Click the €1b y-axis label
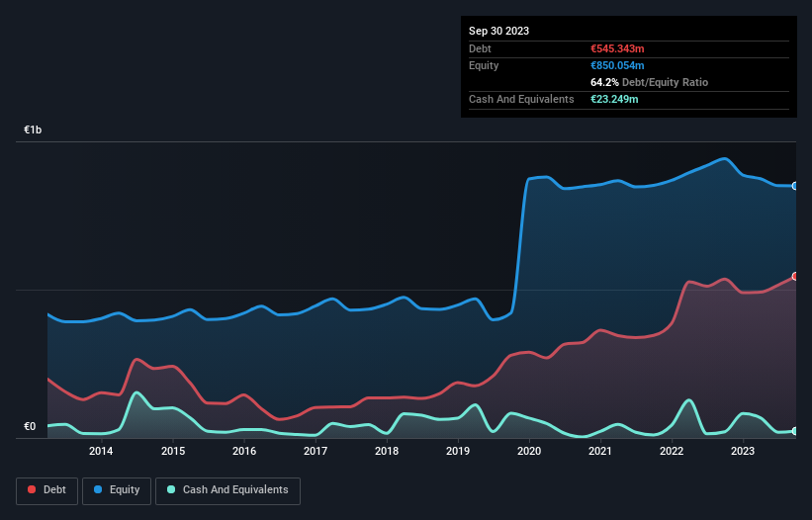812x520 pixels. pyautogui.click(x=33, y=130)
